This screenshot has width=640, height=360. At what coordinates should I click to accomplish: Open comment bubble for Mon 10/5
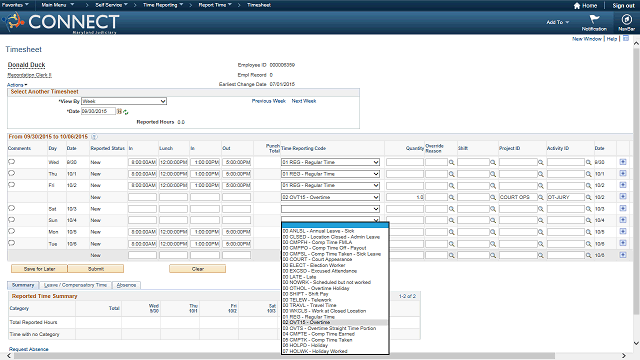(x=11, y=231)
